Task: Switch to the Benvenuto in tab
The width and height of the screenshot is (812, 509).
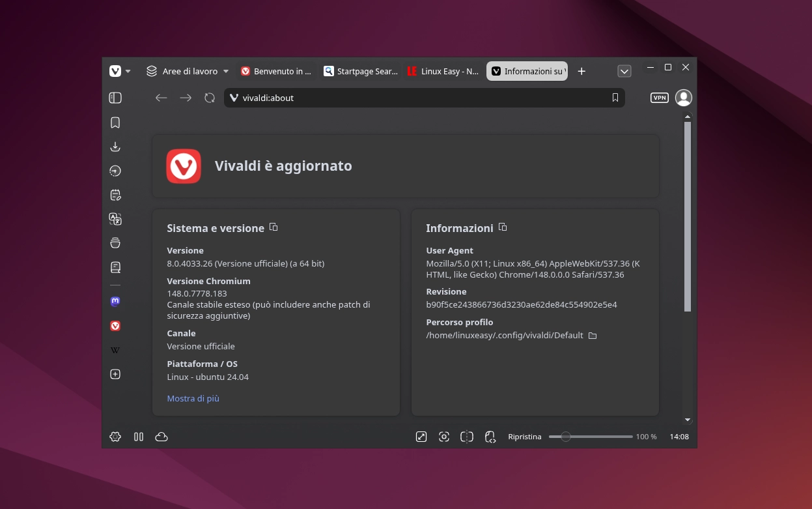Action: (x=276, y=71)
